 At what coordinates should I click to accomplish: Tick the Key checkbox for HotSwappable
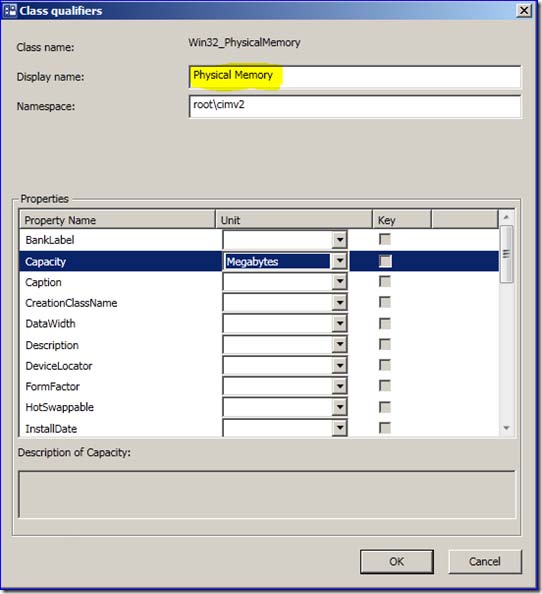pos(385,407)
